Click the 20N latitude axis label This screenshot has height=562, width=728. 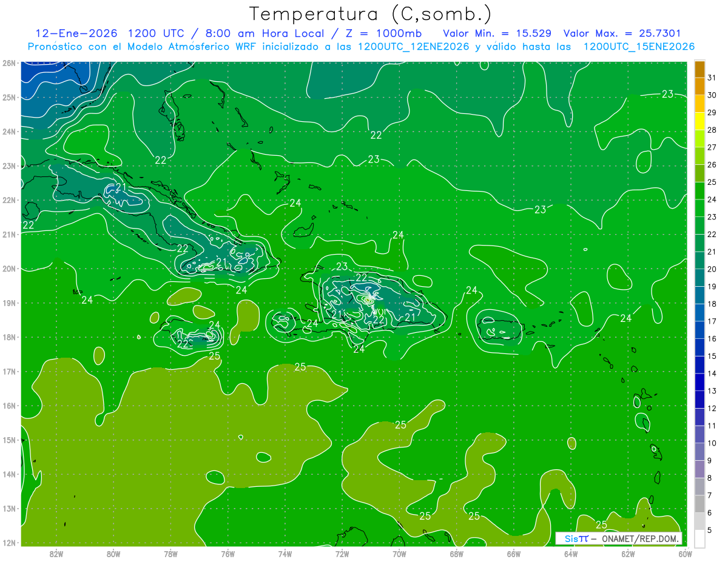pyautogui.click(x=9, y=269)
